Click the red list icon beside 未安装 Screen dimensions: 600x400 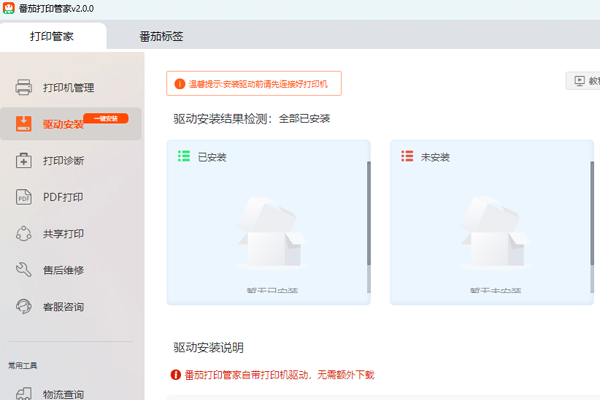pyautogui.click(x=407, y=156)
